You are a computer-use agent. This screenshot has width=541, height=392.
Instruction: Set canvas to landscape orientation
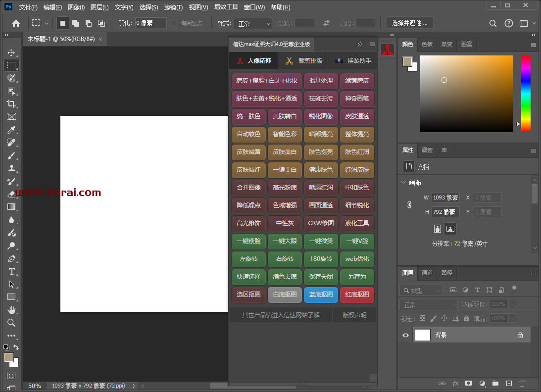click(x=450, y=229)
